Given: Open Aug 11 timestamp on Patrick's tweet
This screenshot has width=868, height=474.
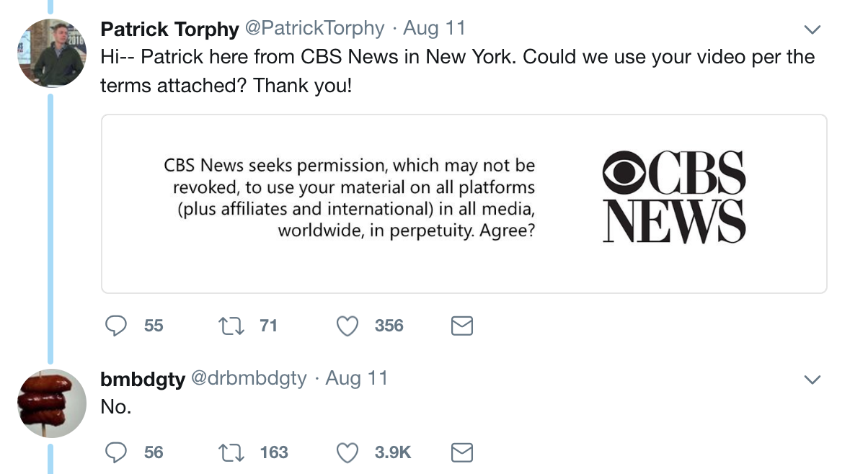Looking at the screenshot, I should click(435, 29).
